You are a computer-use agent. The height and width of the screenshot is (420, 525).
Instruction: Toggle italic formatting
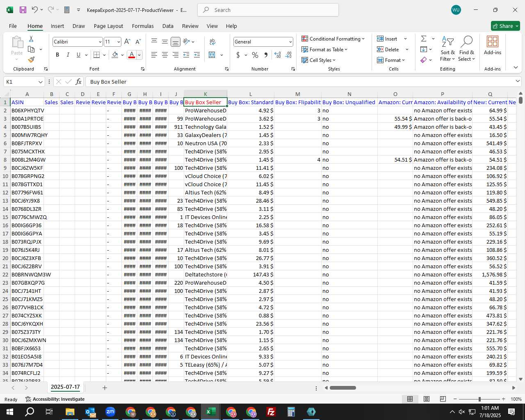pos(68,55)
